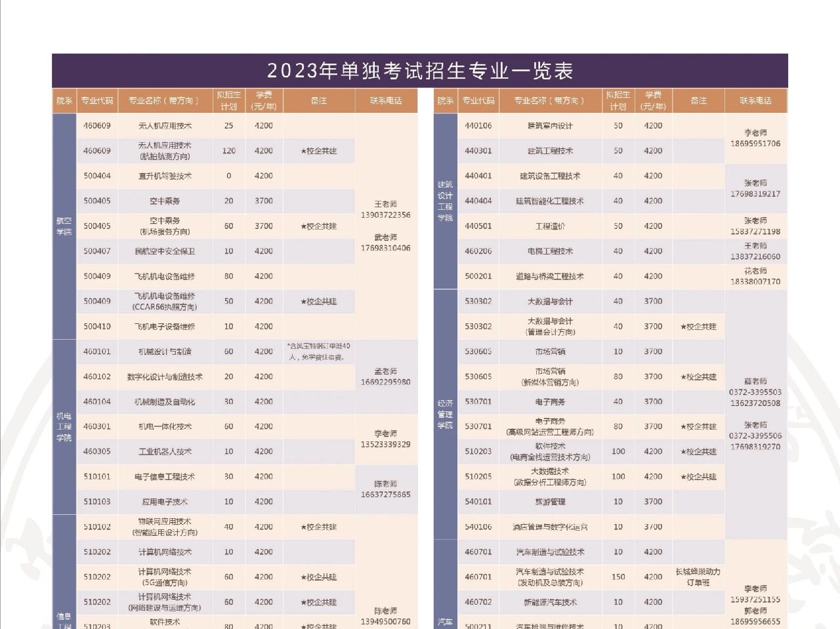Click major name 应用电子技术

(165, 502)
